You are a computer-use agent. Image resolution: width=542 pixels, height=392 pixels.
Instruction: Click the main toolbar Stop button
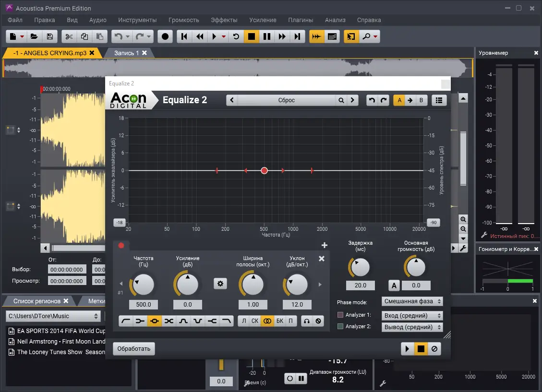[251, 36]
